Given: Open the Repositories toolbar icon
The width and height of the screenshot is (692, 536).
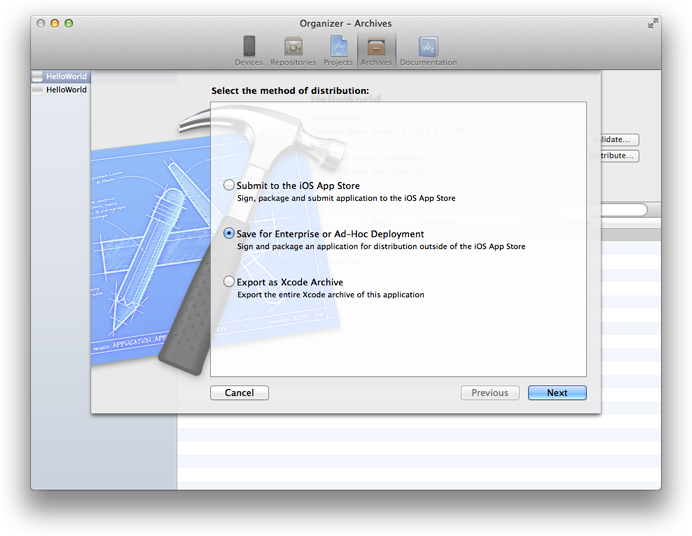Looking at the screenshot, I should click(293, 51).
